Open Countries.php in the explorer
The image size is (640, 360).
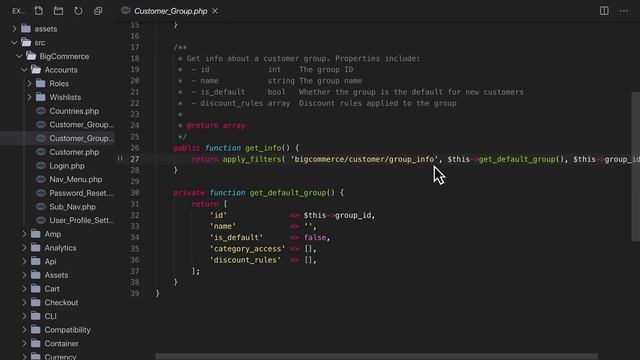click(74, 111)
